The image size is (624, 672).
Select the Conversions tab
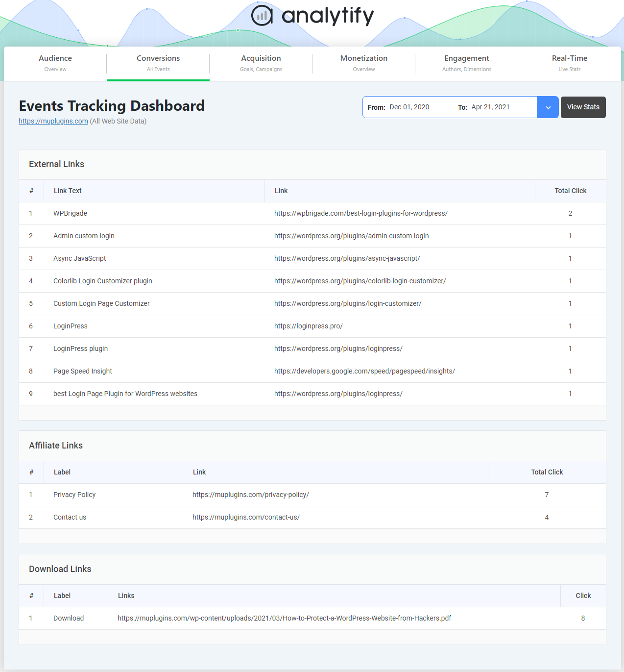[158, 63]
